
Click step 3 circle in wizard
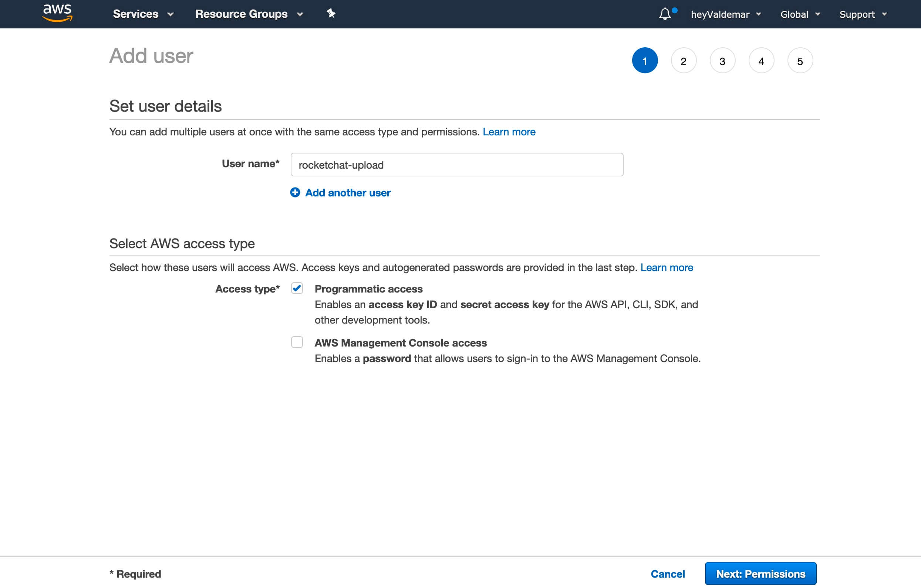point(722,61)
